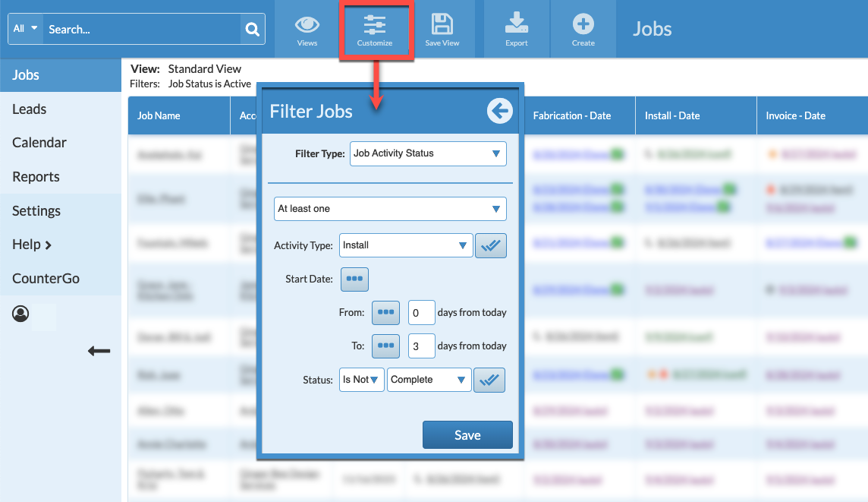Click the Job Status is Active filter text
Screen dimensions: 868x502
pos(210,84)
